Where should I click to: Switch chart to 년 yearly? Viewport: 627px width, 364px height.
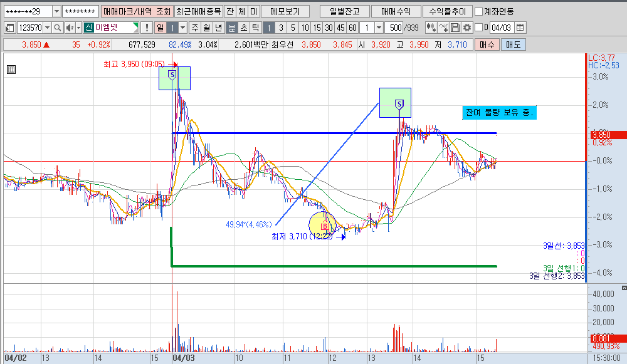coord(218,28)
